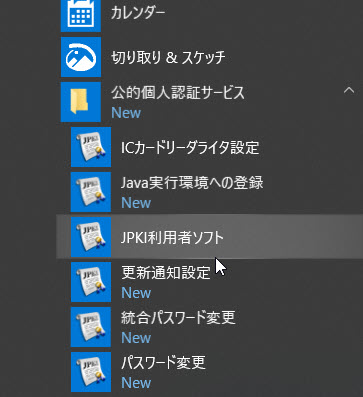Click the JPKI利用者ソフト certificate icon
Screen dimensions: 363x397
tap(91, 237)
